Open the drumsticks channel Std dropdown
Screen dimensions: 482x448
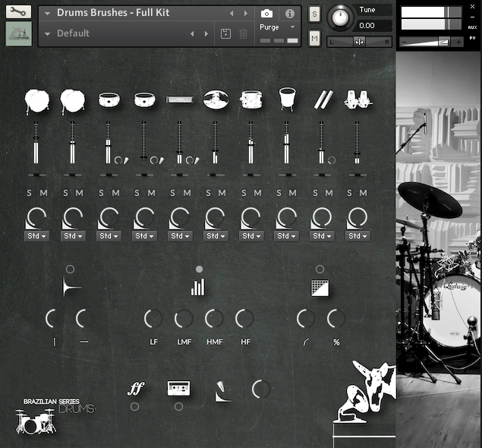pos(322,236)
